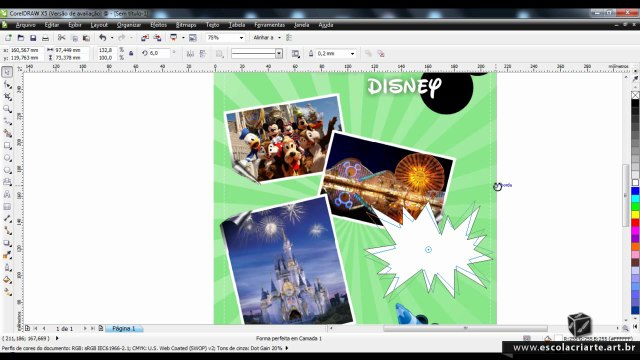The image size is (640, 360).
Task: Click the Welcome Screen icon
Action: coord(193,38)
